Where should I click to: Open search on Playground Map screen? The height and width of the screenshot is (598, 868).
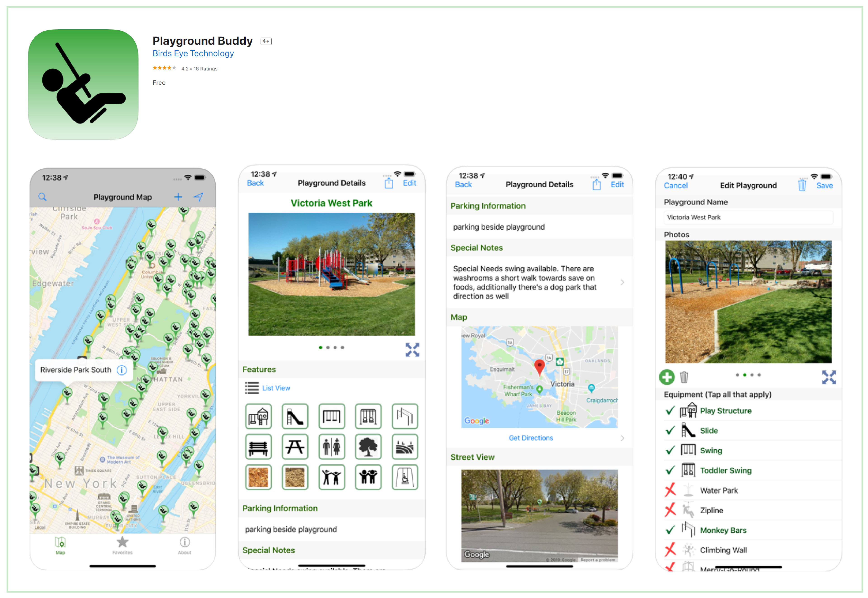tap(42, 197)
